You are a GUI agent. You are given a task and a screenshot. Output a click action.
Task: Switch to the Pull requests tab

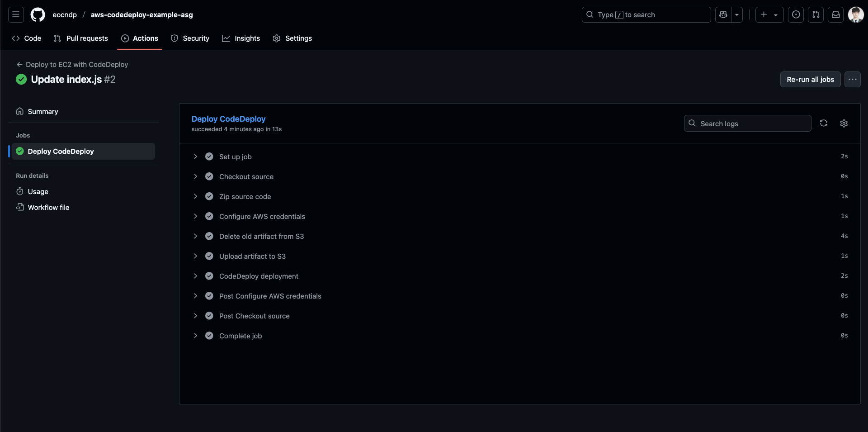(81, 38)
